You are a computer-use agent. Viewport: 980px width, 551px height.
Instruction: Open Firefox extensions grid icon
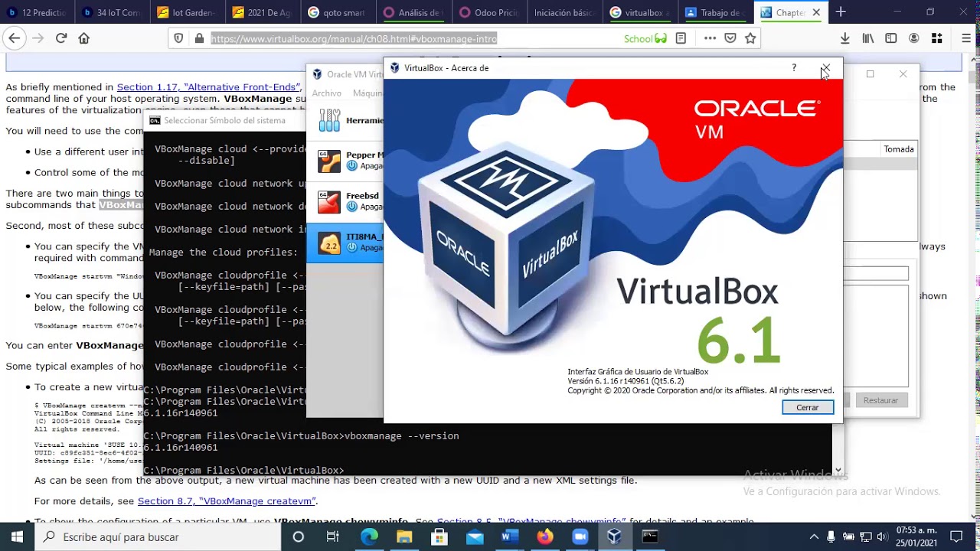pos(936,38)
